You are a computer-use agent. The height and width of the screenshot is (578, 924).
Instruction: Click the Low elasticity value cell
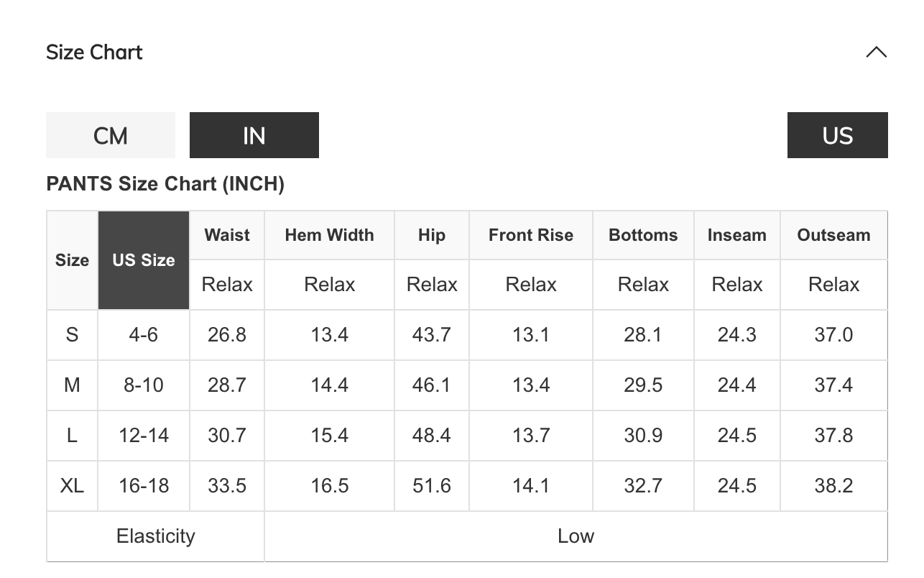[x=576, y=536]
